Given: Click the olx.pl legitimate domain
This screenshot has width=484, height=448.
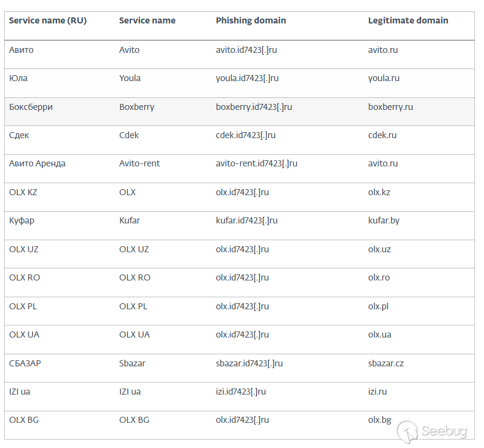Looking at the screenshot, I should [378, 306].
